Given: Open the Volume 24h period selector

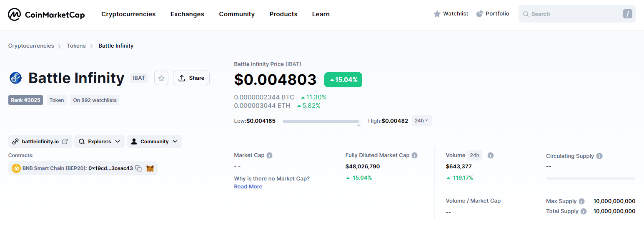Looking at the screenshot, I should point(474,155).
